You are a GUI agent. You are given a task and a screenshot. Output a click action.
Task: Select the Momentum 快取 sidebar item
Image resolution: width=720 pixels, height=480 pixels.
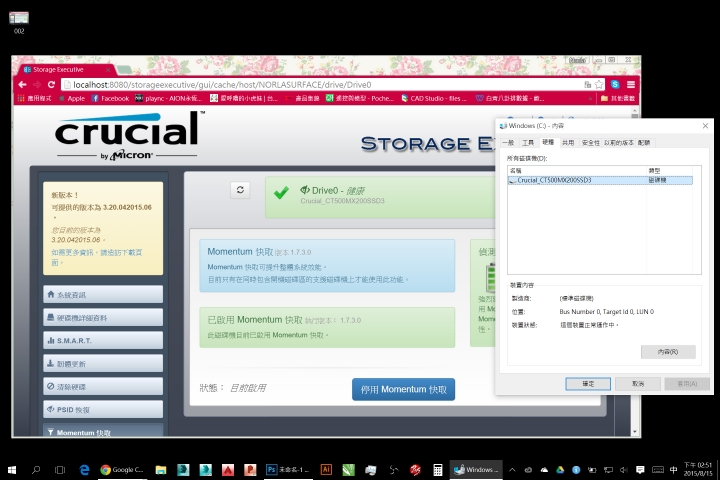pyautogui.click(x=103, y=431)
